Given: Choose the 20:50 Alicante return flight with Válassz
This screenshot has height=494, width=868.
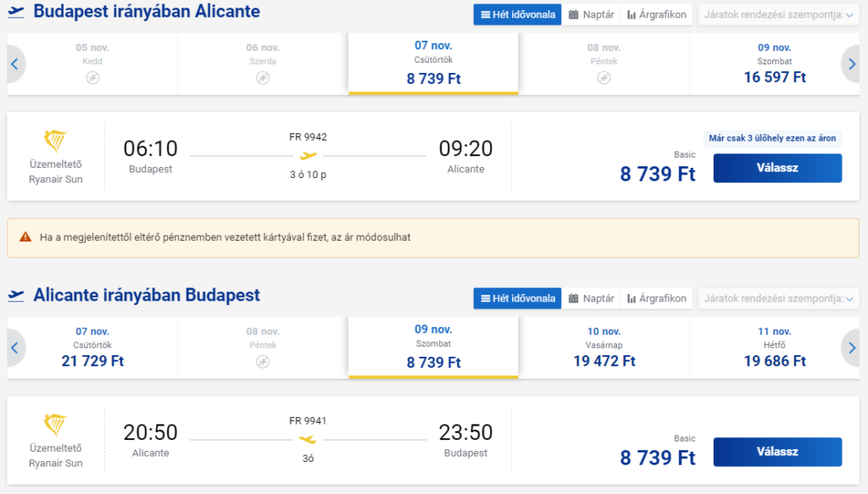Looking at the screenshot, I should point(777,452).
